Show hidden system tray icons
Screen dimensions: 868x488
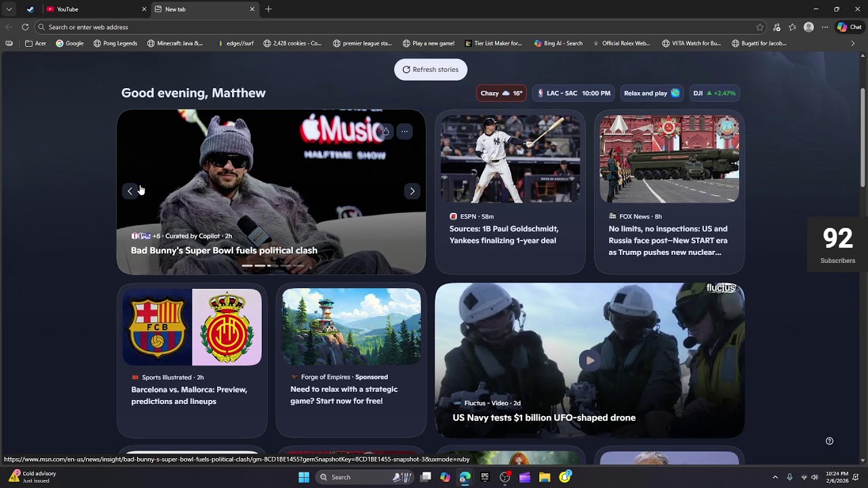tap(775, 477)
